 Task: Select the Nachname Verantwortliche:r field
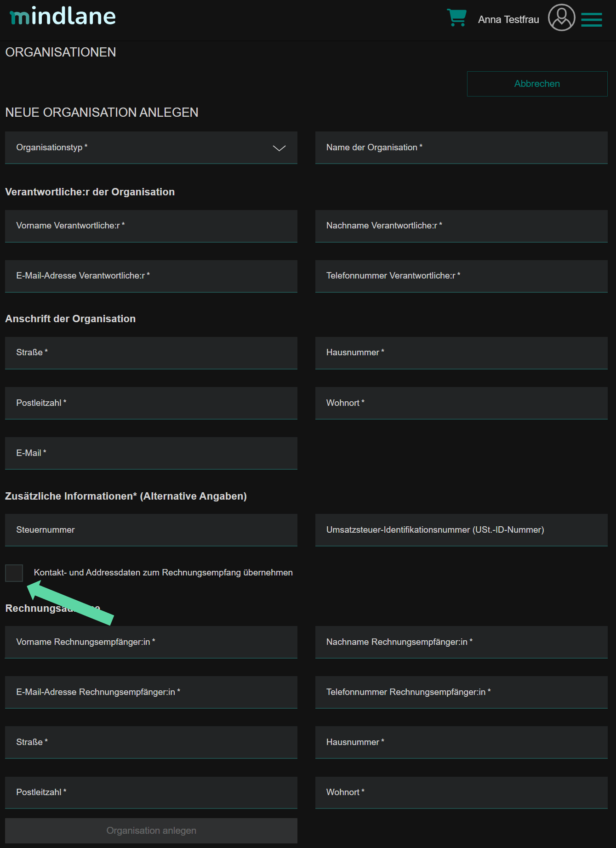(461, 226)
